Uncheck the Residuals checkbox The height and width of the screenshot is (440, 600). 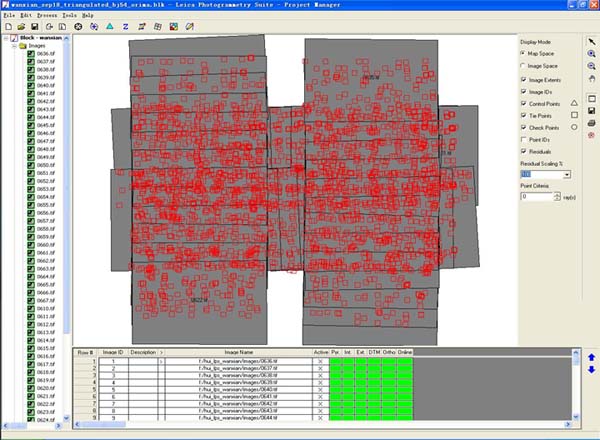tap(524, 151)
